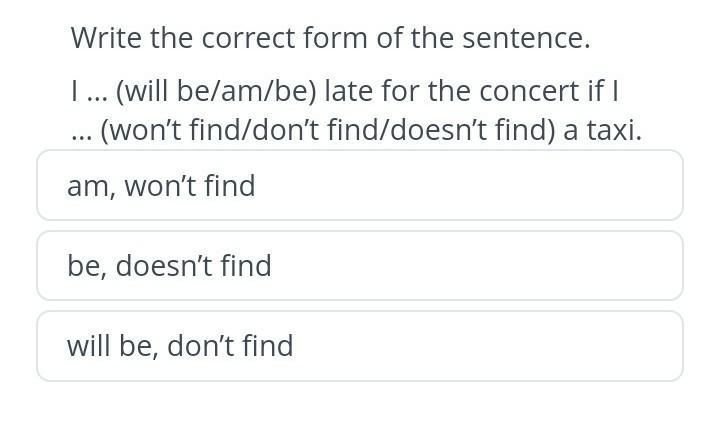The width and height of the screenshot is (720, 432).
Task: Click the words "don't find" in the third option
Action: pos(230,346)
